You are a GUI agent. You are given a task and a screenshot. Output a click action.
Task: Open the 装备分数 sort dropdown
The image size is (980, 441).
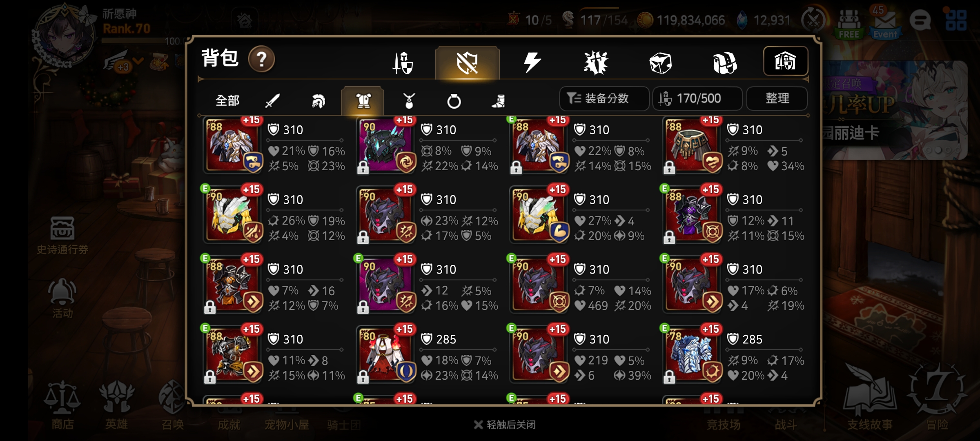604,98
